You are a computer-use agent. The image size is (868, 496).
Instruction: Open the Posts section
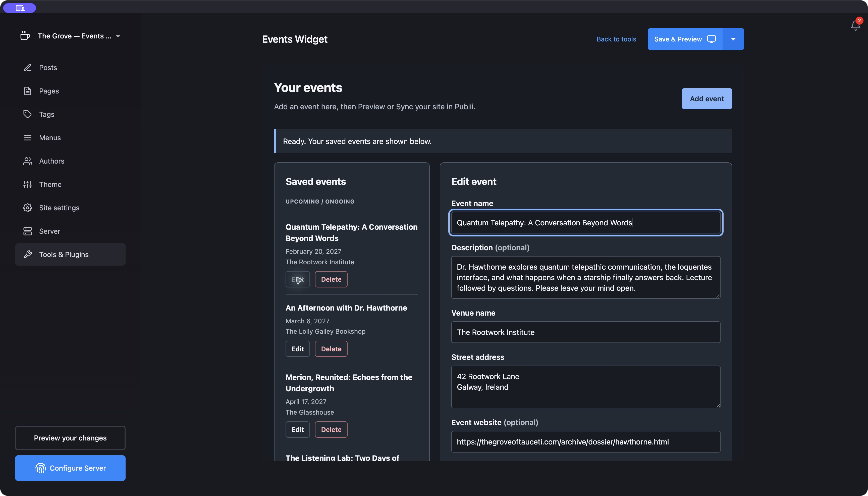tap(70, 67)
